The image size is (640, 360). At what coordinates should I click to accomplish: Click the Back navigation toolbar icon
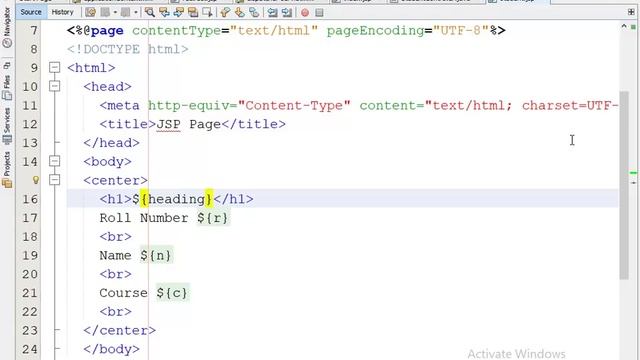[106, 13]
